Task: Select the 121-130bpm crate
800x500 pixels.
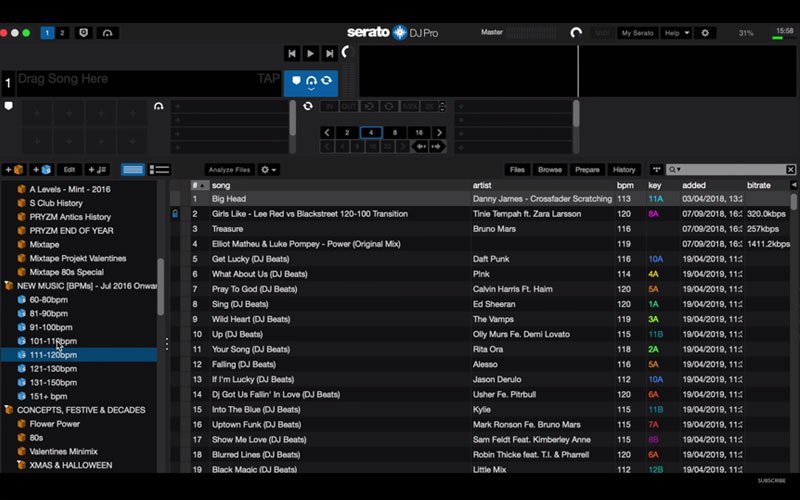Action: coord(52,368)
